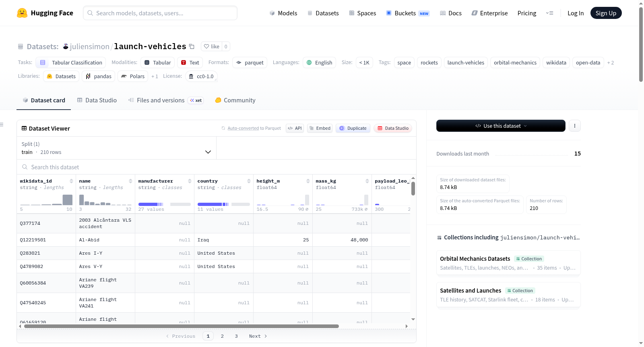Click the Log In link

click(x=576, y=13)
